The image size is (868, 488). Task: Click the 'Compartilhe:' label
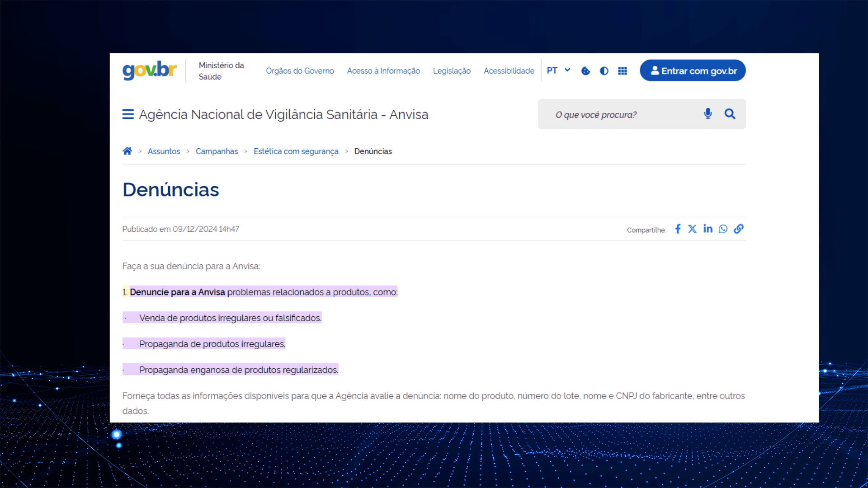point(646,230)
